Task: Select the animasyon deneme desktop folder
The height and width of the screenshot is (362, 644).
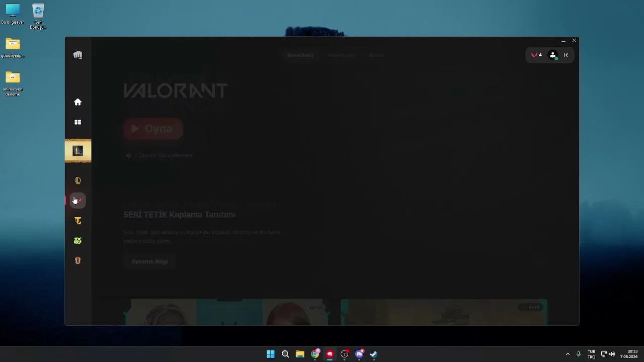Action: (x=13, y=83)
